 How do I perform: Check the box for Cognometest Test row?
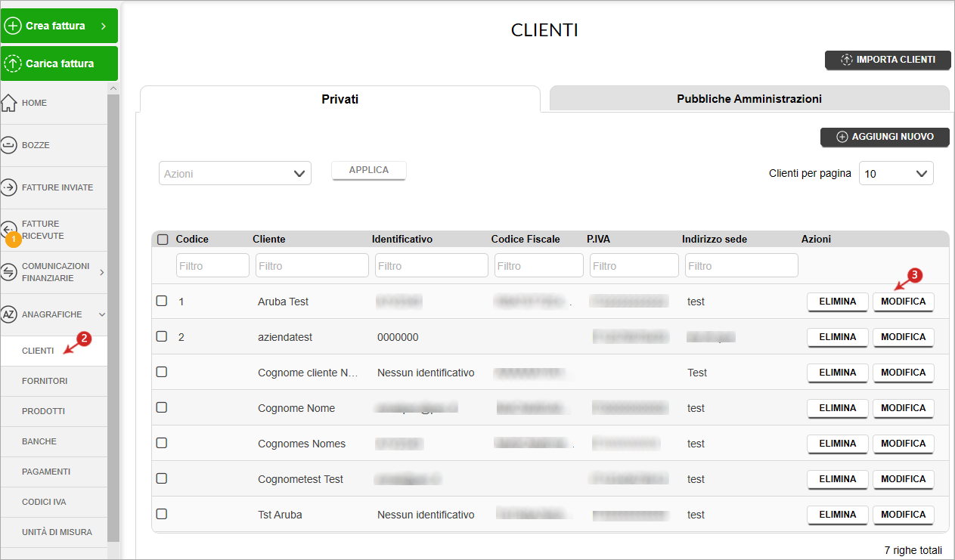pos(161,478)
